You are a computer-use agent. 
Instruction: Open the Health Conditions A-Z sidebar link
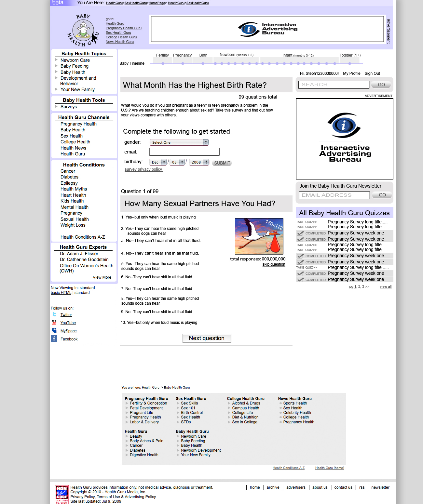[x=83, y=237]
